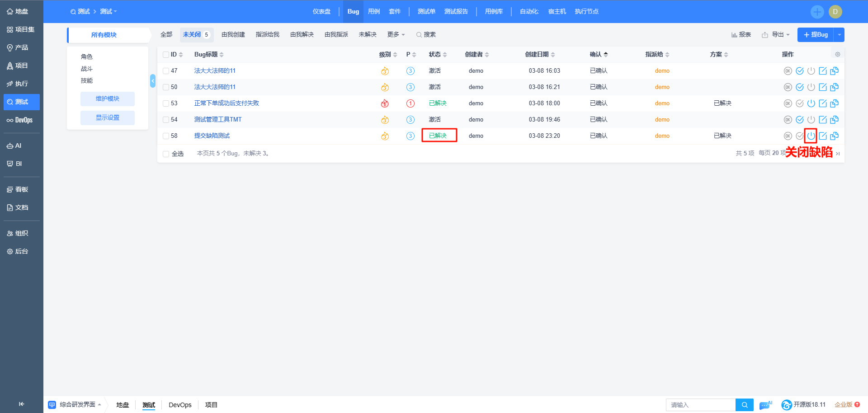
Task: Open bug title 测试管理工具TMT
Action: coord(218,120)
